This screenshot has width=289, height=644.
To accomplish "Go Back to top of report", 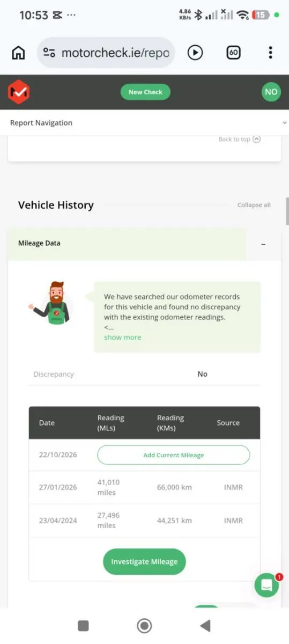I will 239,139.
